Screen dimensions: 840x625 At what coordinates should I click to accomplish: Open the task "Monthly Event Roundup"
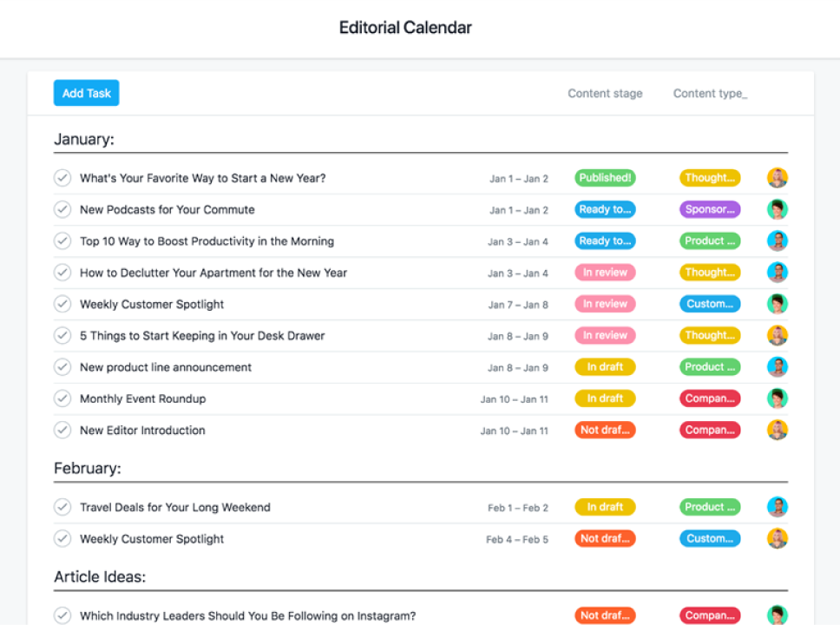click(142, 398)
